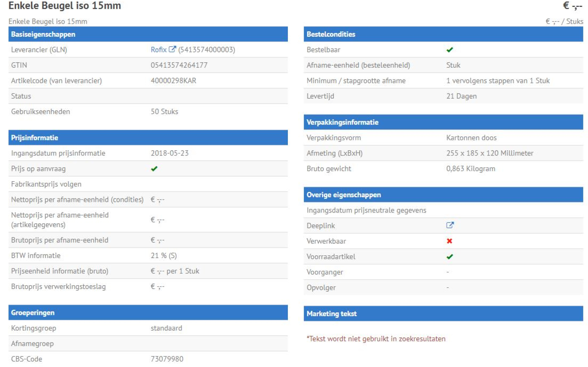Click the Prijsinformatie section header

coord(34,138)
